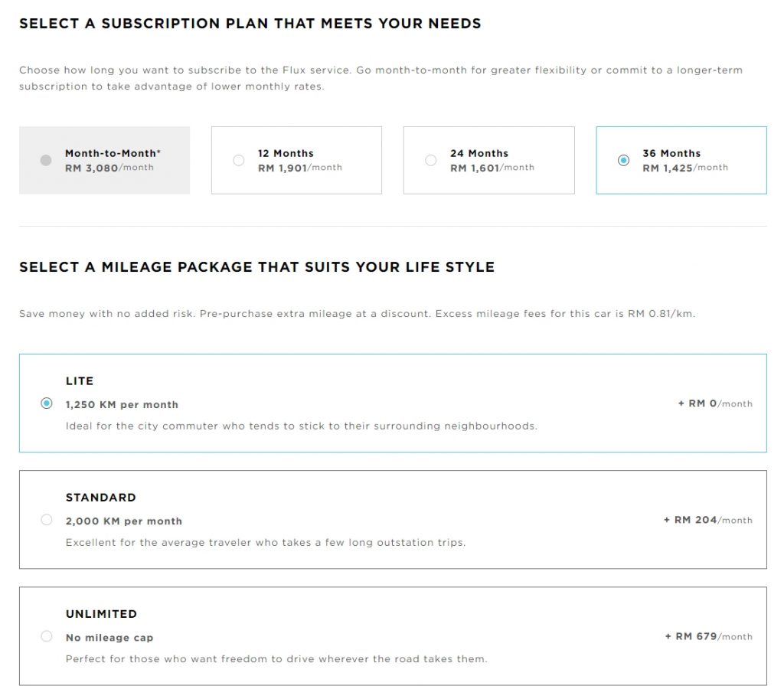
Task: Click the RM 1,425/month price text
Action: click(x=684, y=168)
